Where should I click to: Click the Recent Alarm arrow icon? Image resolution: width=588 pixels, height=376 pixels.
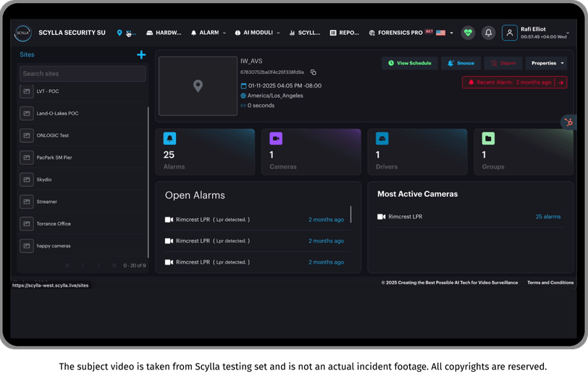(x=560, y=83)
